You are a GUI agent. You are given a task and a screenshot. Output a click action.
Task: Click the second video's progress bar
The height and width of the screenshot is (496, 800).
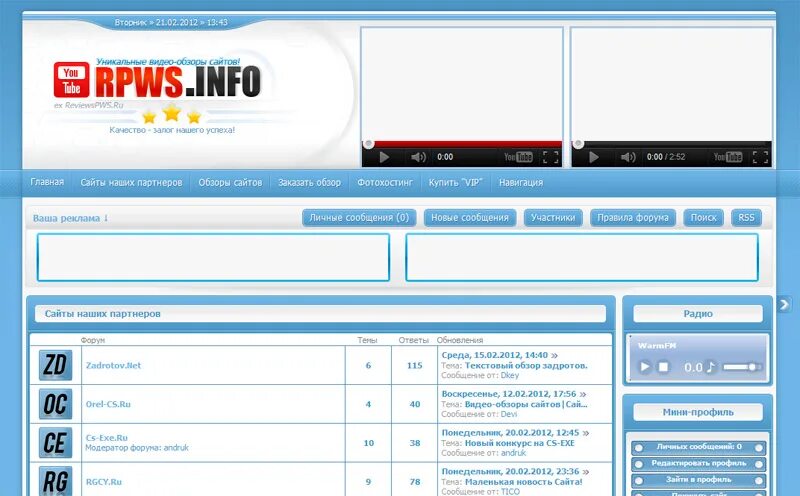[671, 144]
